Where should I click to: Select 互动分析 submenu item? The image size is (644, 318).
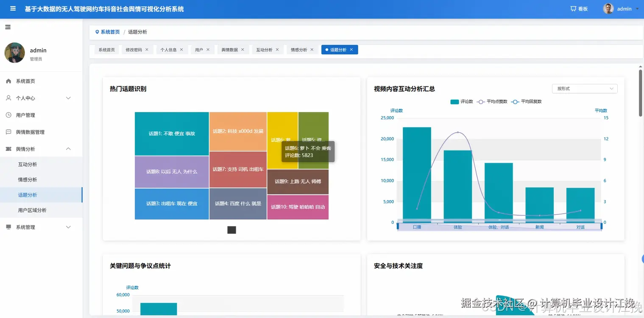[41, 165]
